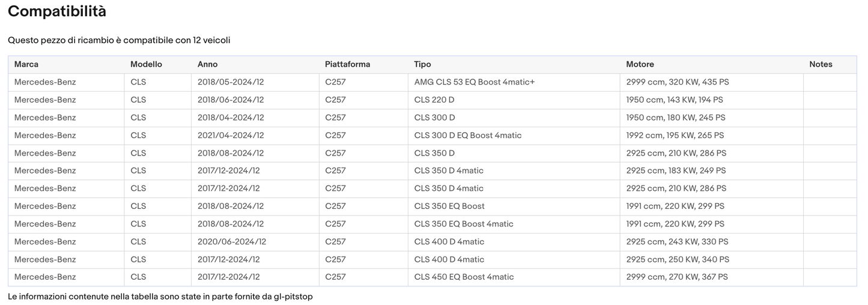Image resolution: width=868 pixels, height=305 pixels.
Task: Click the Notes column header
Action: (821, 64)
